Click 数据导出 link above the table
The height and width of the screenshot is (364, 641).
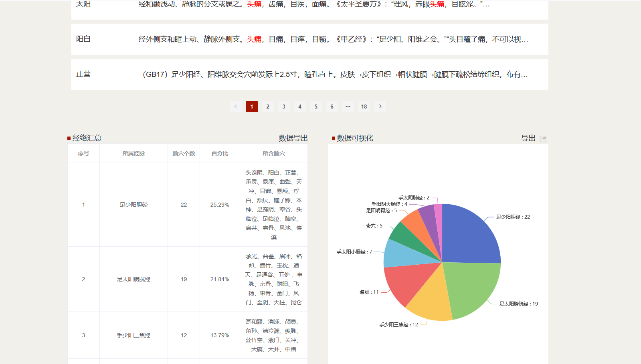click(x=293, y=138)
